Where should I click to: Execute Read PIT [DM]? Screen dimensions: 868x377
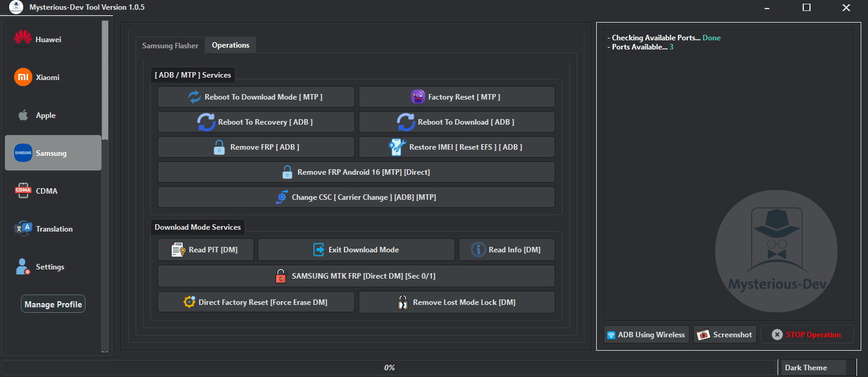(205, 249)
